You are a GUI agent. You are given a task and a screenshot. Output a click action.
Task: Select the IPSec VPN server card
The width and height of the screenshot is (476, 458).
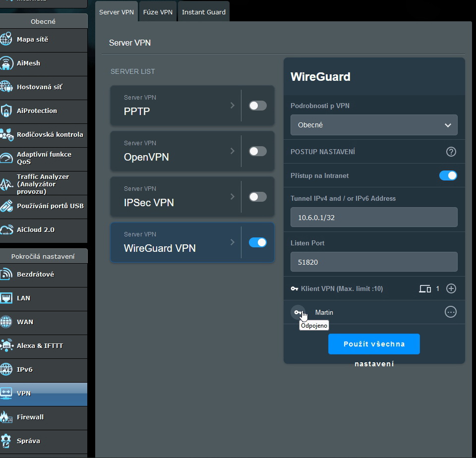192,196
